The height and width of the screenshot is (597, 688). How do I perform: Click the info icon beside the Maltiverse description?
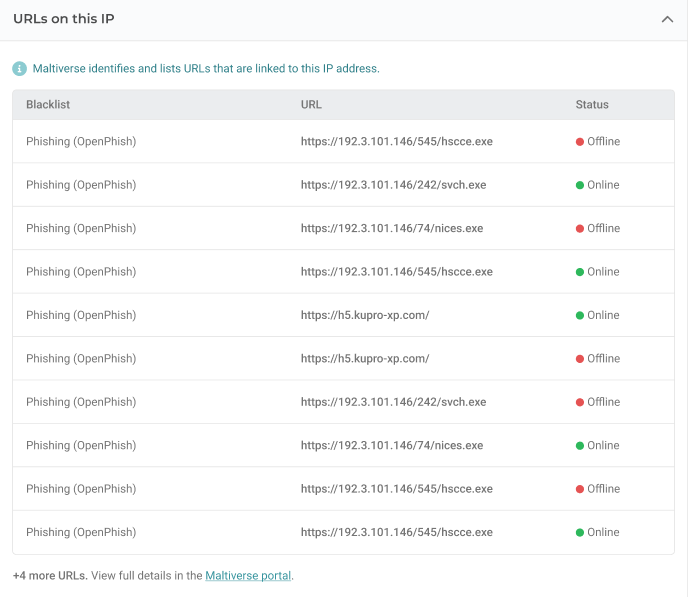(x=20, y=69)
